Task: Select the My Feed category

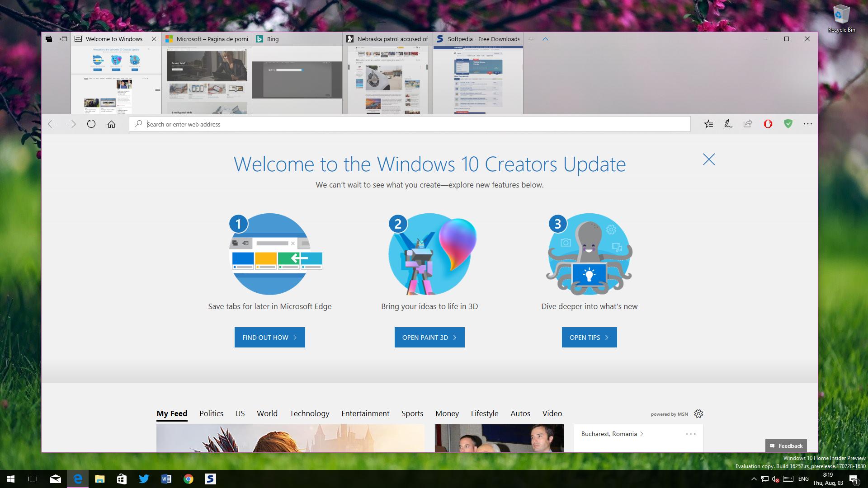Action: click(172, 413)
